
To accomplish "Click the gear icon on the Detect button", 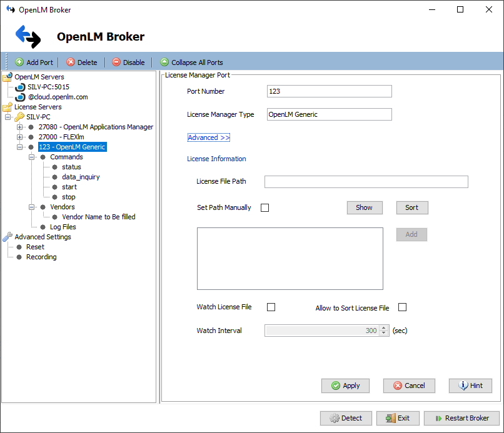I will pyautogui.click(x=334, y=418).
